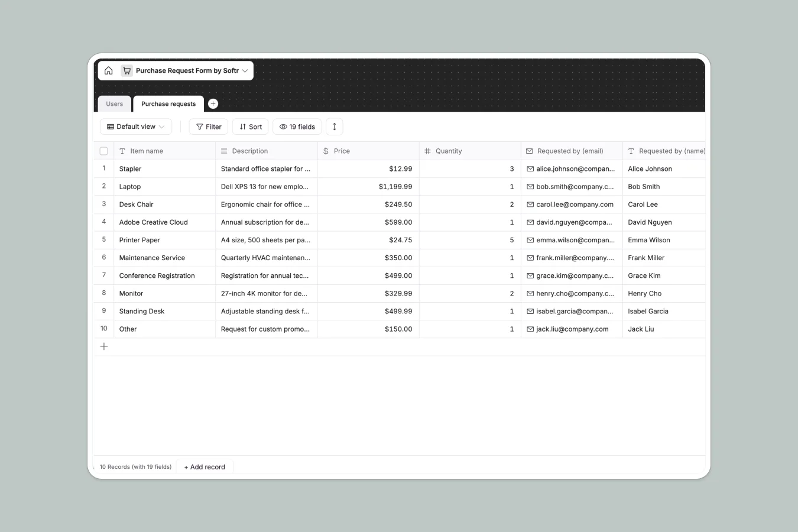798x532 pixels.
Task: Select the select-all checkbox in the header row
Action: (103, 151)
